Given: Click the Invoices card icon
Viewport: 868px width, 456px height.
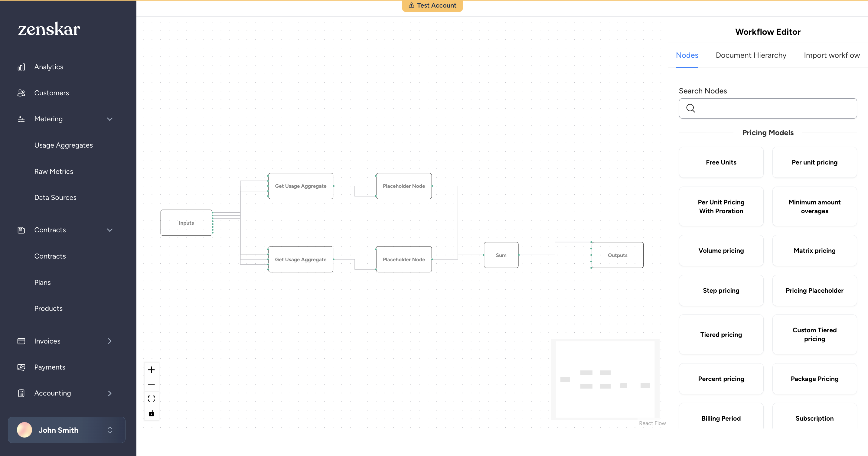Looking at the screenshot, I should pyautogui.click(x=21, y=341).
